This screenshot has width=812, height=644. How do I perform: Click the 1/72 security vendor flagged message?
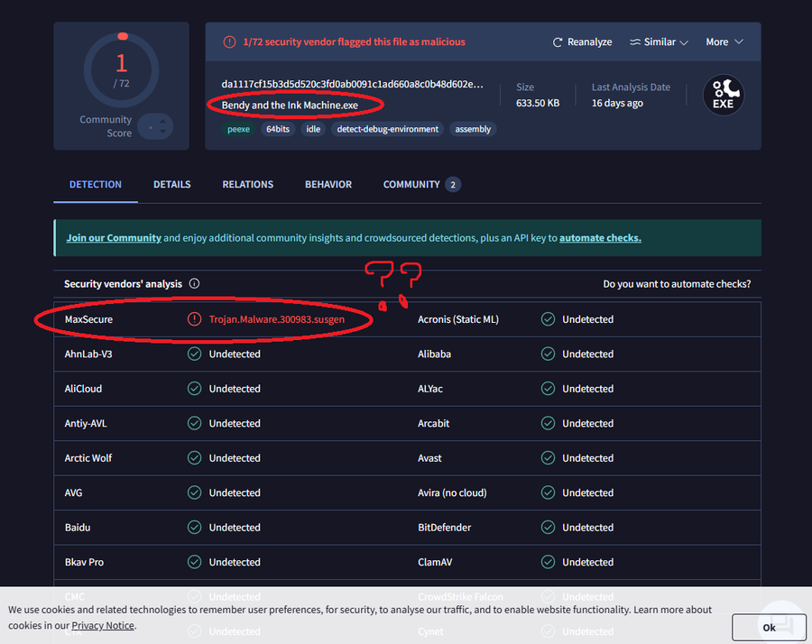pyautogui.click(x=355, y=41)
